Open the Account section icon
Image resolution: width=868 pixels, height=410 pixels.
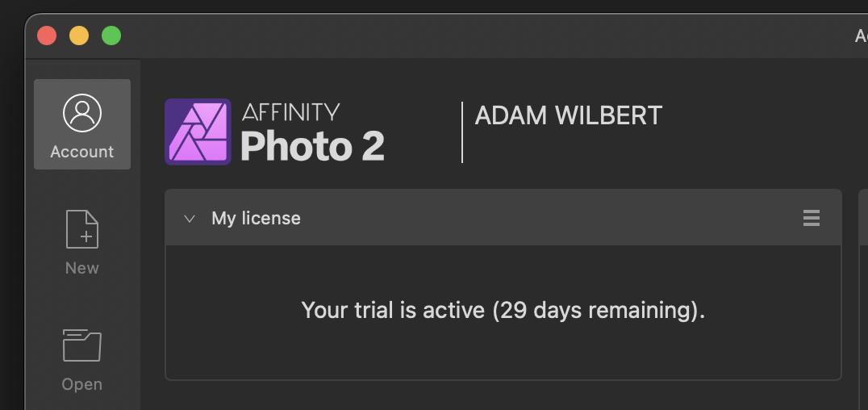tap(82, 114)
